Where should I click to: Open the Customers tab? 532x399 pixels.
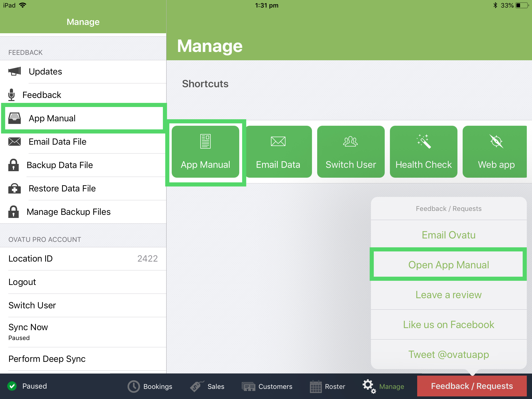267,387
